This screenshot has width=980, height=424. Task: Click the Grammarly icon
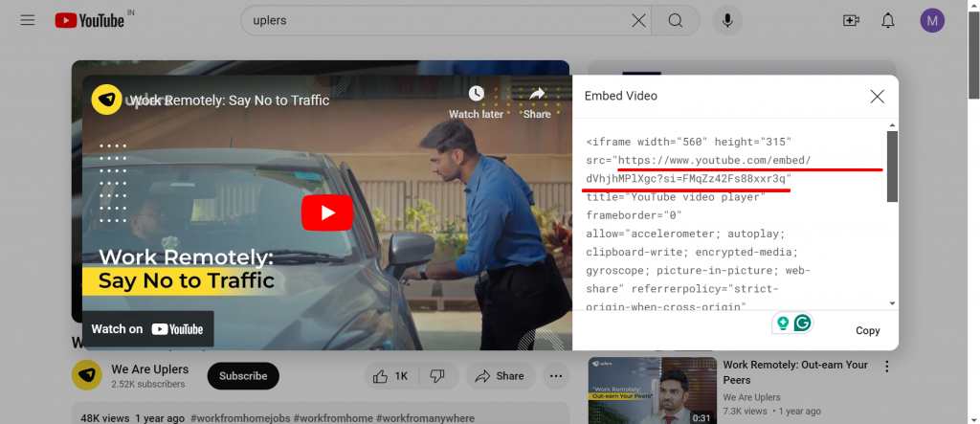click(x=802, y=324)
